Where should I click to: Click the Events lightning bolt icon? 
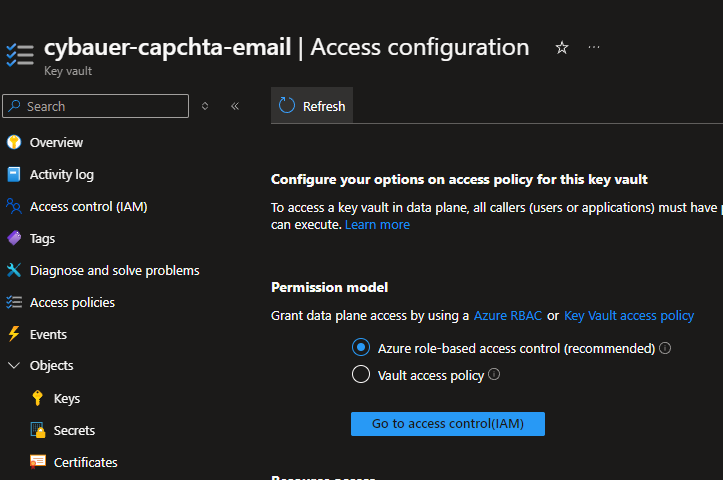14,334
